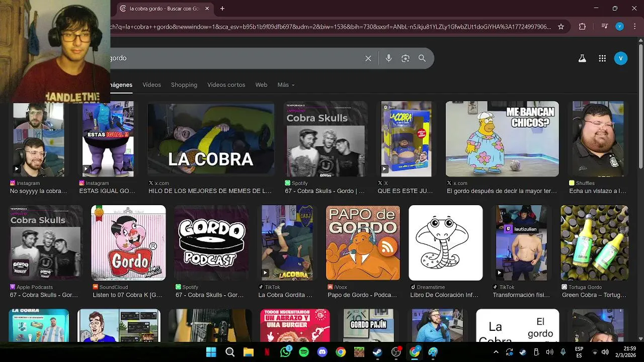Clear the search box with the X icon

(x=368, y=58)
